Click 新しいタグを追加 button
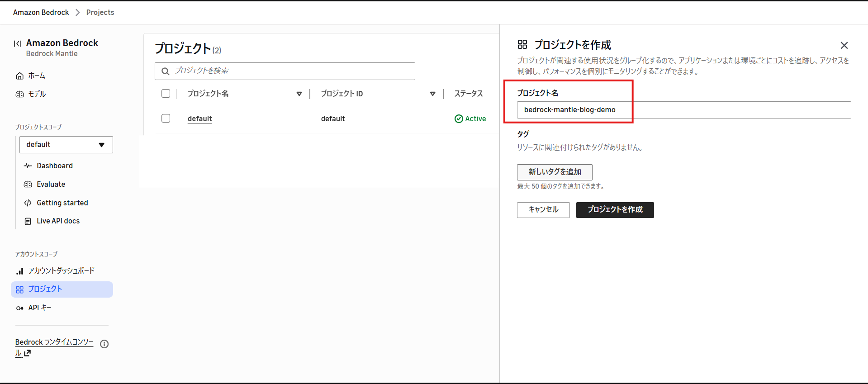This screenshot has height=384, width=868. point(555,172)
